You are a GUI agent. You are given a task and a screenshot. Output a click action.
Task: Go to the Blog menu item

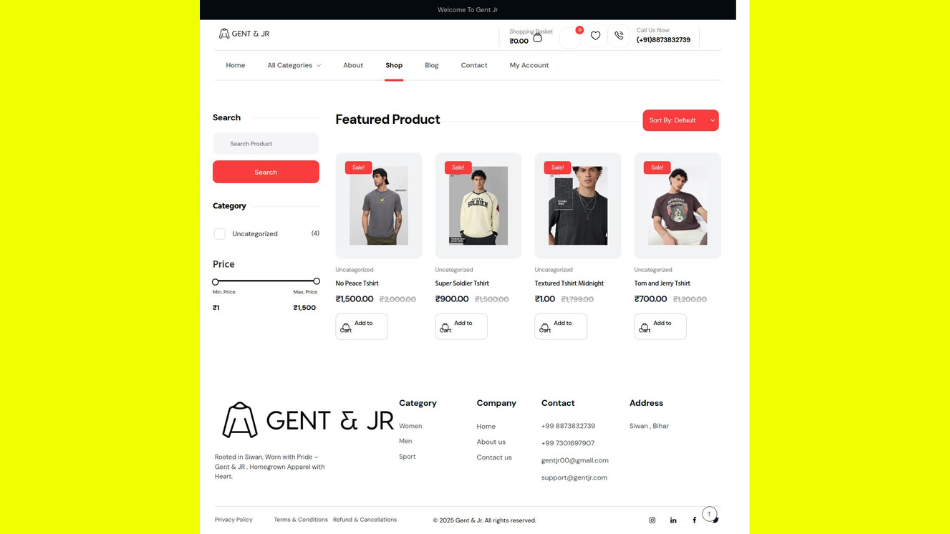(431, 65)
